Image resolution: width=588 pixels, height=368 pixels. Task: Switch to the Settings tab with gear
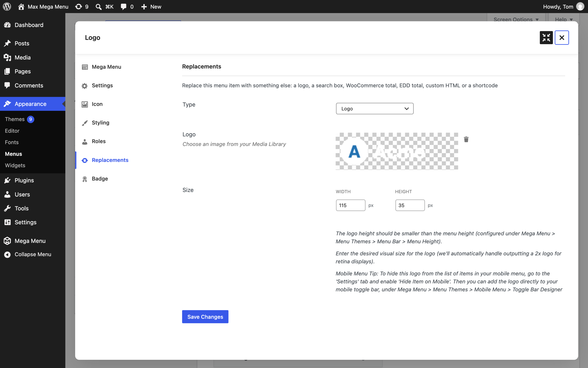[x=97, y=85]
